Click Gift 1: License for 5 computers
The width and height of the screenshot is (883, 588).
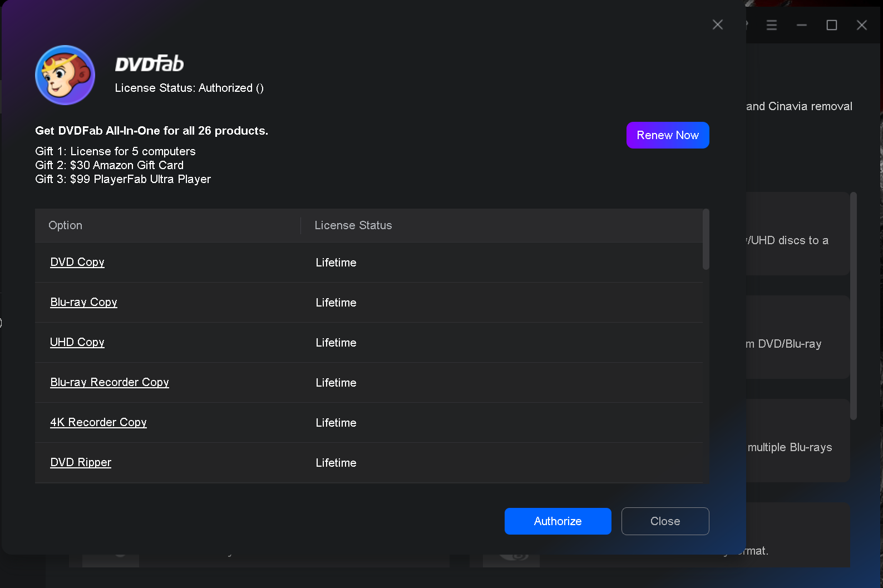115,151
